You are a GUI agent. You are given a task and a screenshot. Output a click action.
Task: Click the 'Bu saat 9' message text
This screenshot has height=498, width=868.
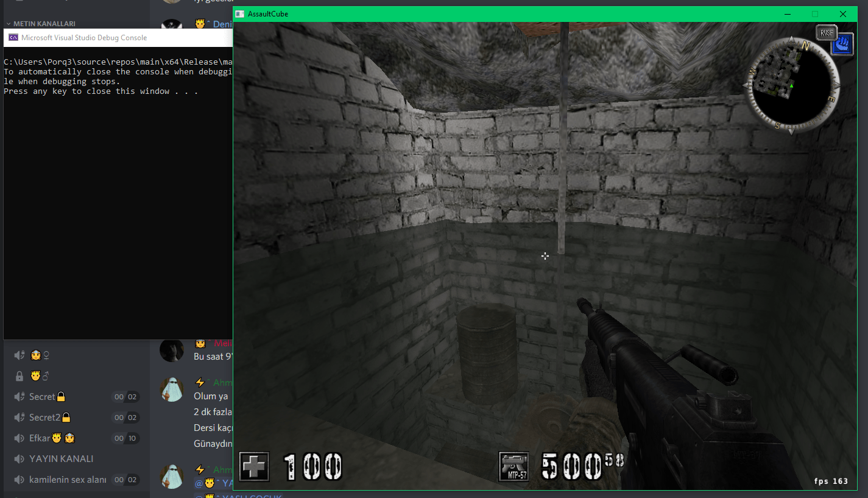213,357
